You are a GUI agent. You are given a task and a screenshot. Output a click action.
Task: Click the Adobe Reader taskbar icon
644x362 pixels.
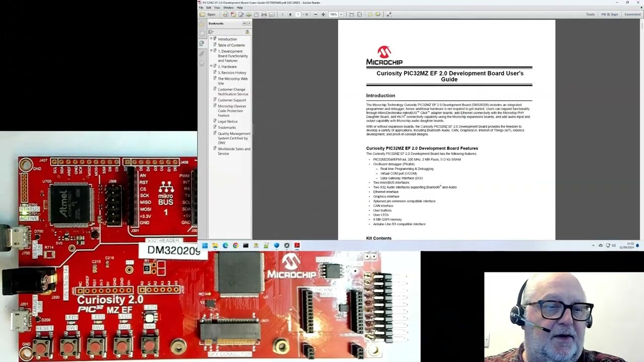297,246
